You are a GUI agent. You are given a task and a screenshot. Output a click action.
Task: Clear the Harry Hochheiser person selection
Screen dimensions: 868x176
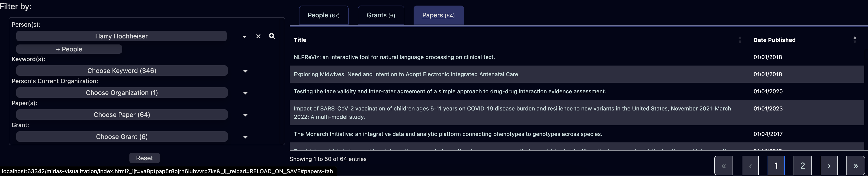258,36
